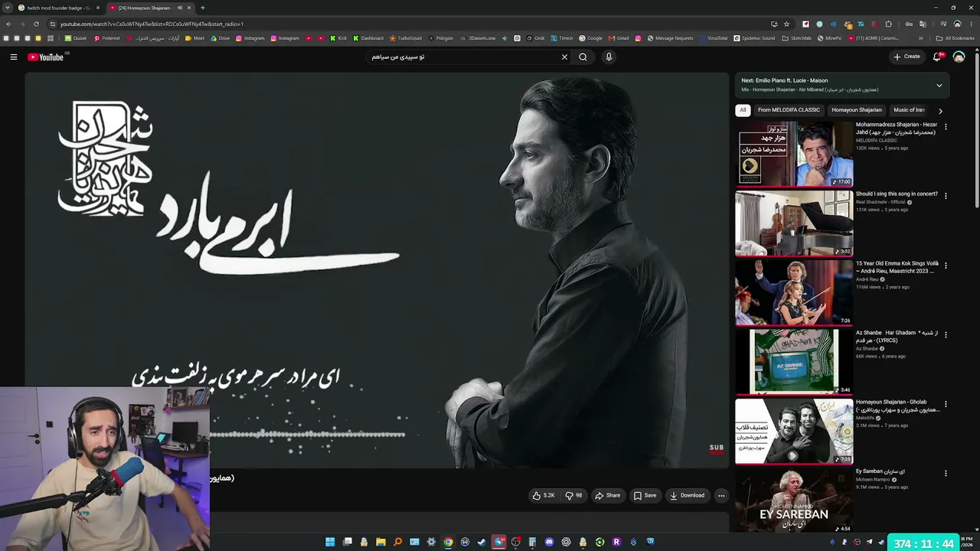The width and height of the screenshot is (980, 551).
Task: Open Ey Sareban video title
Action: [880, 471]
